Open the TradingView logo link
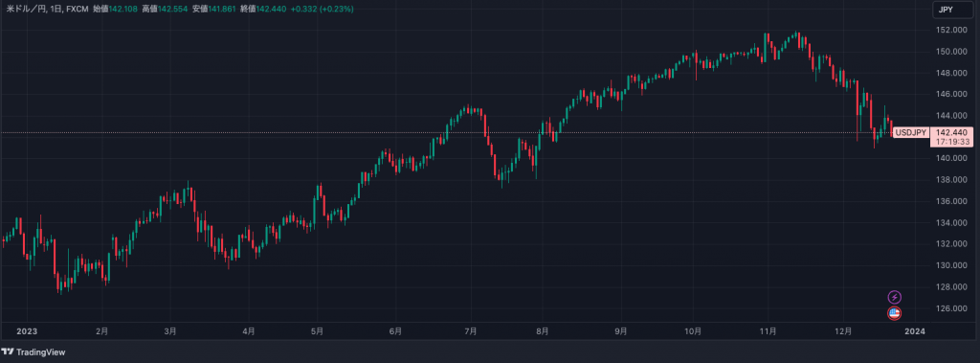Viewport: 980px width, 363px height. (33, 352)
